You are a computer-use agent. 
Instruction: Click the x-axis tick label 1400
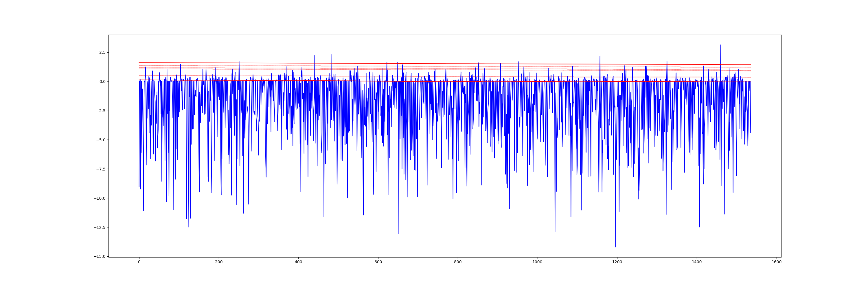click(x=697, y=262)
